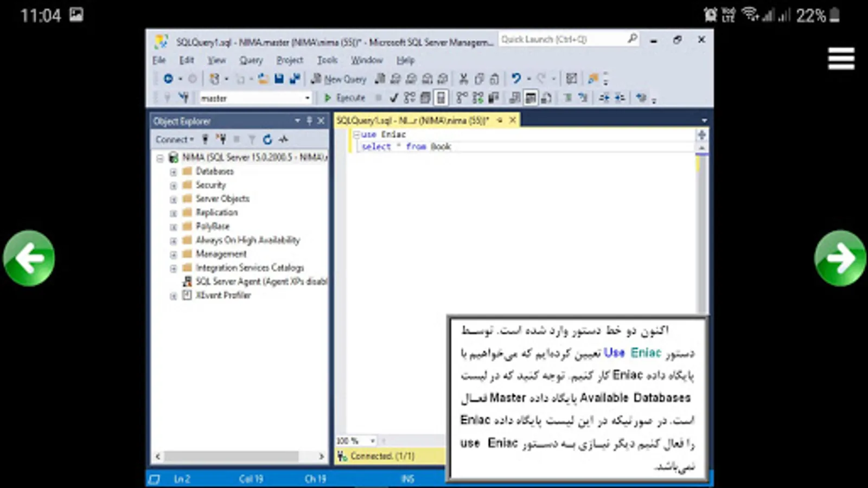Toggle pin on SQLQuery1.sql tab
Viewport: 868px width, 488px height.
coord(500,120)
